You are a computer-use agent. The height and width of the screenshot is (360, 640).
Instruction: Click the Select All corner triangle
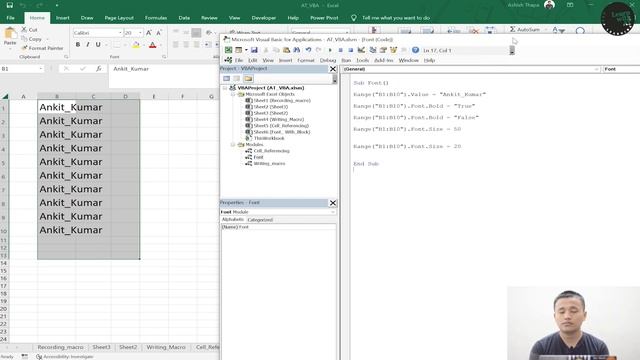(5, 96)
